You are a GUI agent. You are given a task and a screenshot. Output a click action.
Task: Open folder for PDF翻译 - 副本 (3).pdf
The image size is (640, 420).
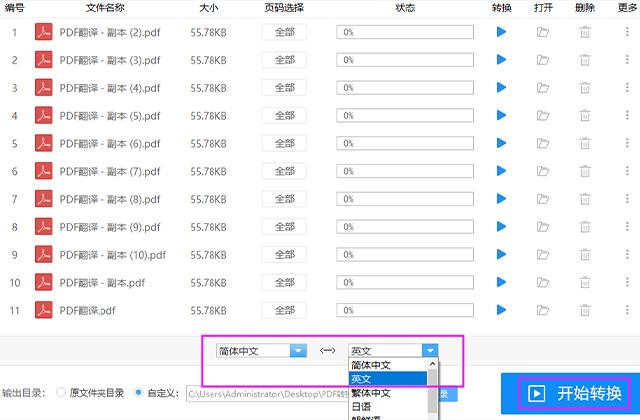tap(542, 60)
